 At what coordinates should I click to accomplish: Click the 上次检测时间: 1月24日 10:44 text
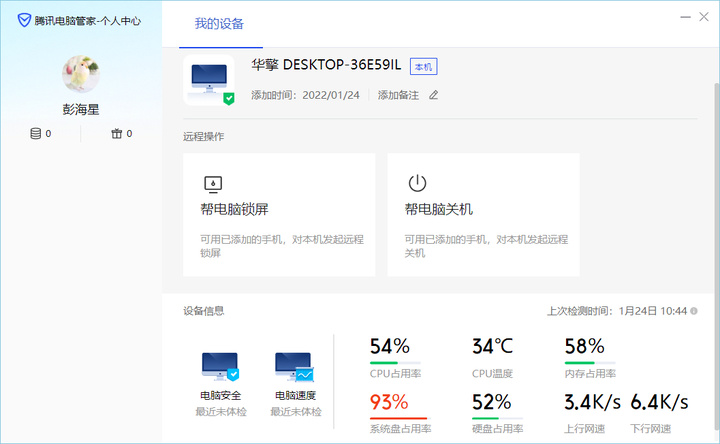point(617,311)
